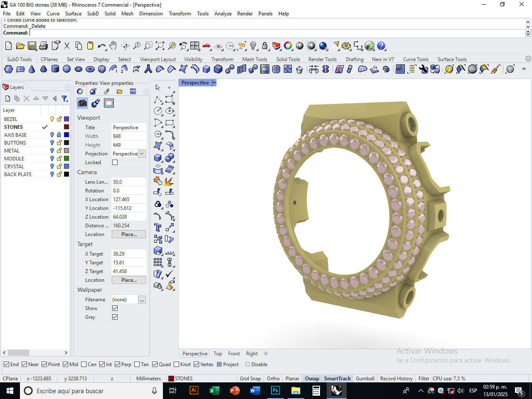Hide the BEZEL layer with its light bulb
This screenshot has height=399, width=532.
click(x=52, y=119)
